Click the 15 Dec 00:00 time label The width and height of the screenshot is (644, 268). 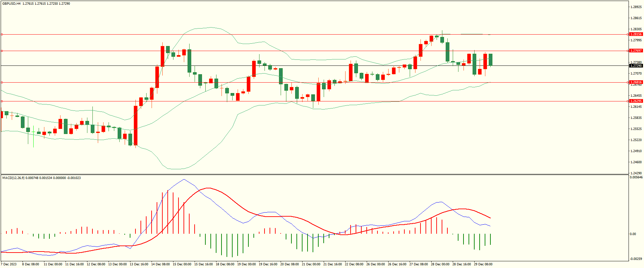(182, 264)
